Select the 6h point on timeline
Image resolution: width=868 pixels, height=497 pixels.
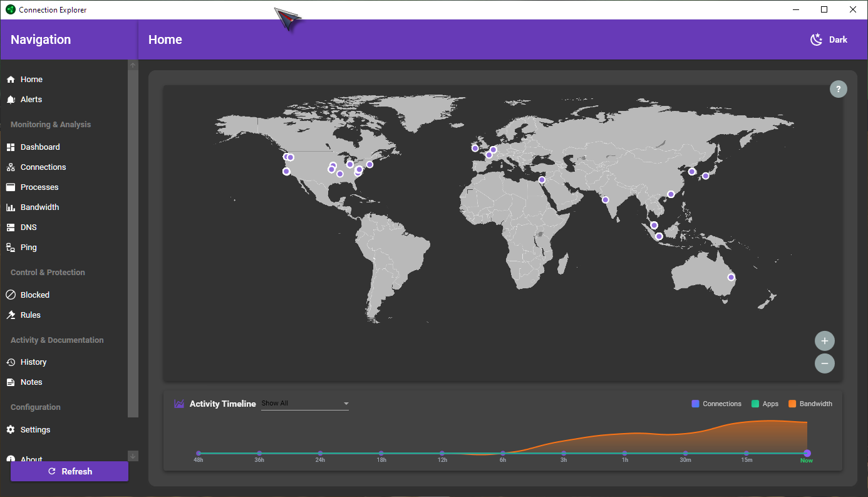503,453
